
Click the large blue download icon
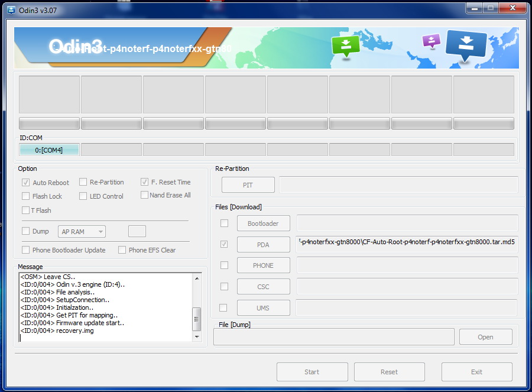point(466,45)
